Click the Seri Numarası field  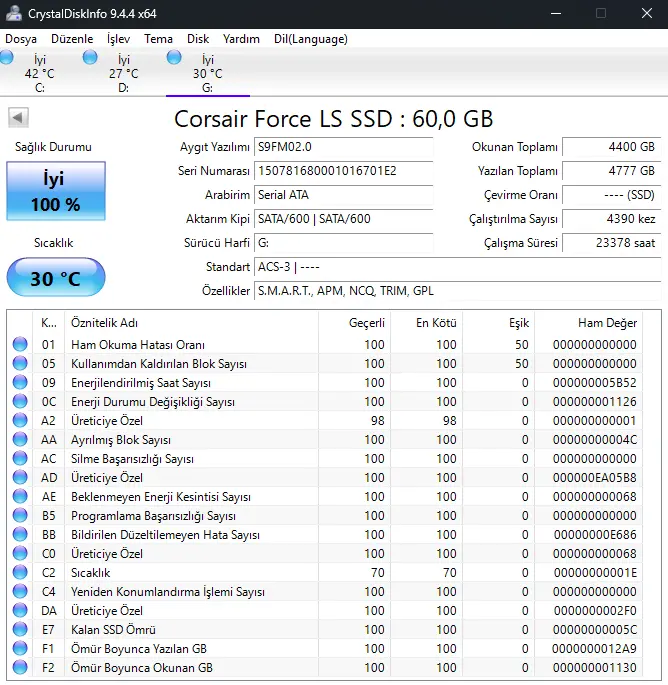[x=343, y=171]
